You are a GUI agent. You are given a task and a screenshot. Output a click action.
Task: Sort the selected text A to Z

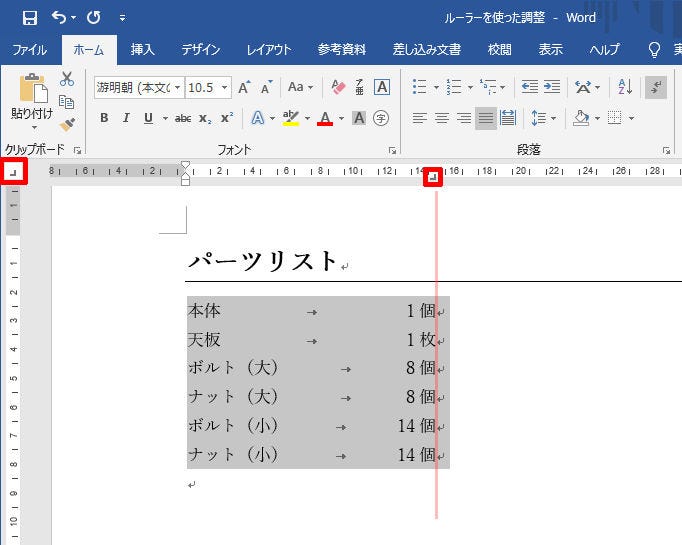625,87
